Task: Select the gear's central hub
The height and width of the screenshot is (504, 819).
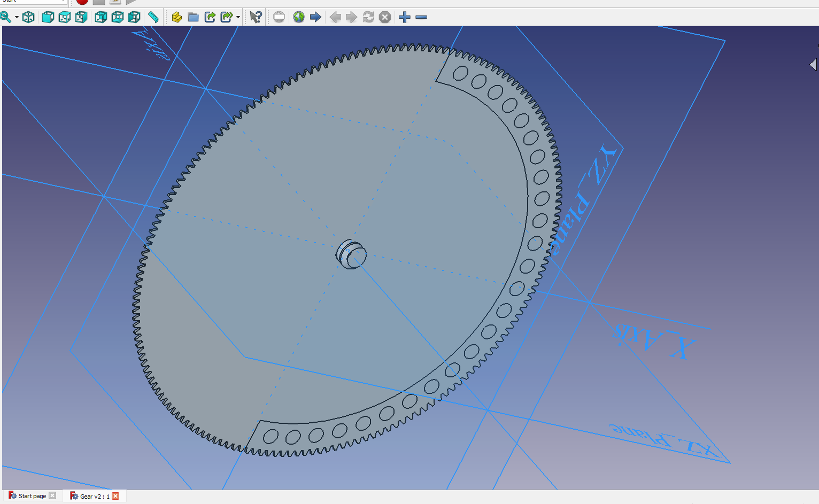Action: [351, 254]
